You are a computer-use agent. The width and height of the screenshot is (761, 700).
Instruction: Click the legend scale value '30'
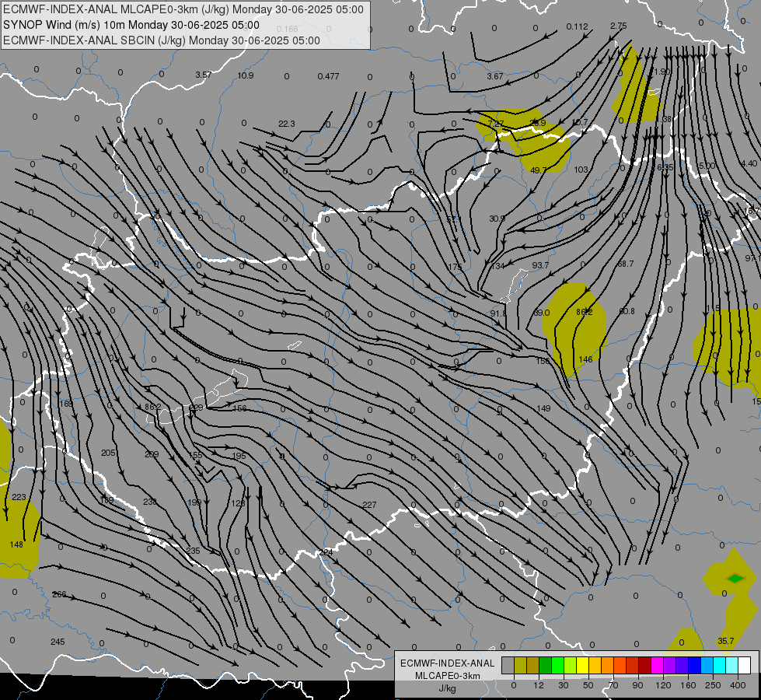(x=564, y=685)
